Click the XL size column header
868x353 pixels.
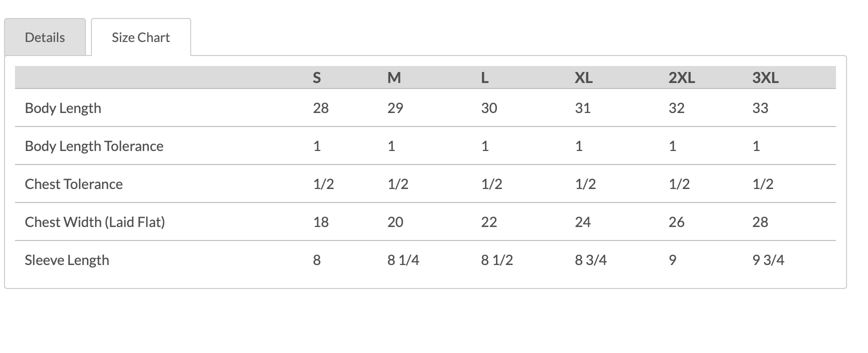[x=583, y=77]
